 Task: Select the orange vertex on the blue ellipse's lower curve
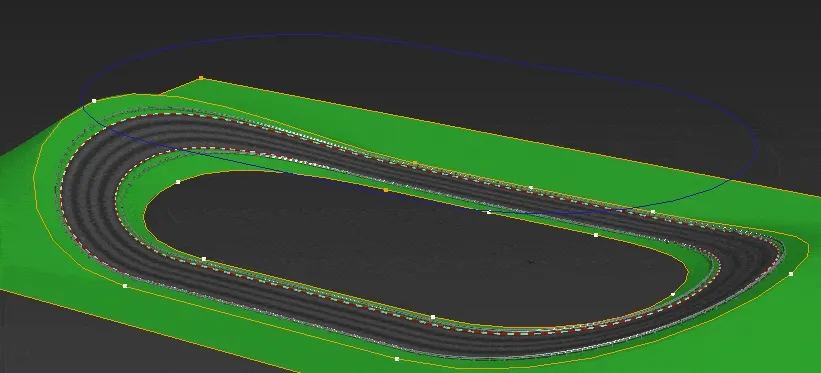(386, 190)
